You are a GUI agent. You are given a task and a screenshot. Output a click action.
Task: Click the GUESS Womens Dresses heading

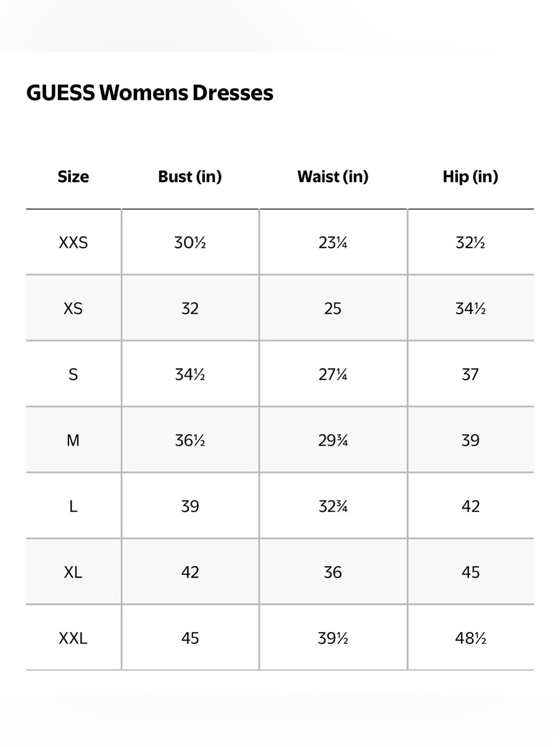150,93
